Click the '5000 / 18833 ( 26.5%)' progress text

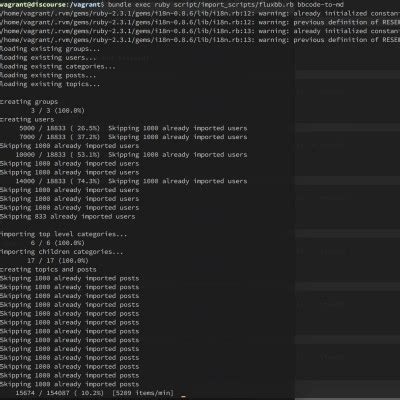click(59, 128)
